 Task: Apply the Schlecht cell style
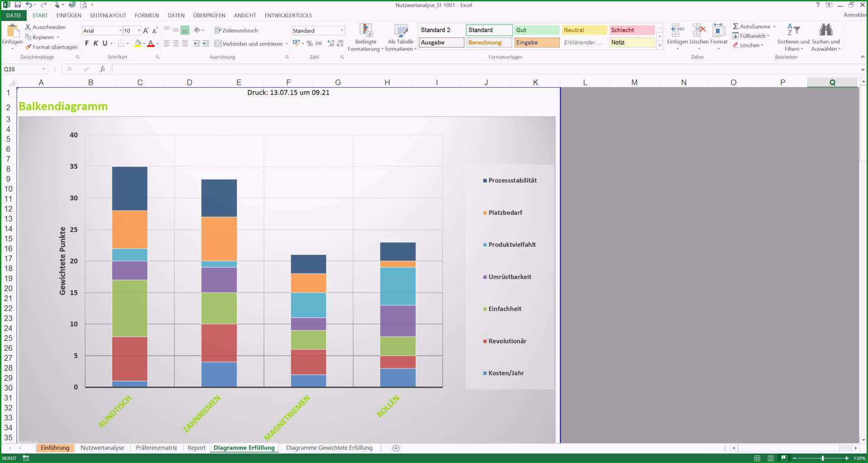[x=632, y=30]
